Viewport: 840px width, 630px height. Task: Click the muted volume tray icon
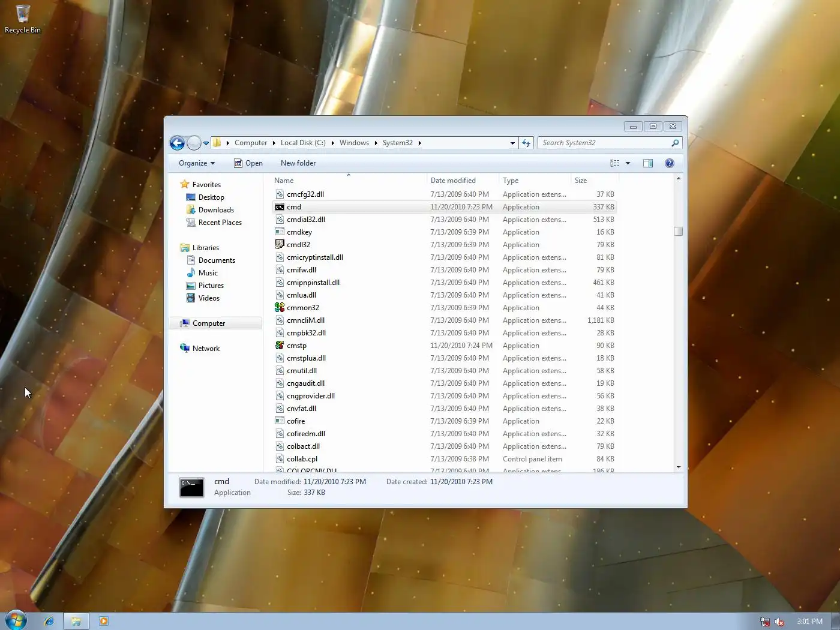[x=779, y=622]
